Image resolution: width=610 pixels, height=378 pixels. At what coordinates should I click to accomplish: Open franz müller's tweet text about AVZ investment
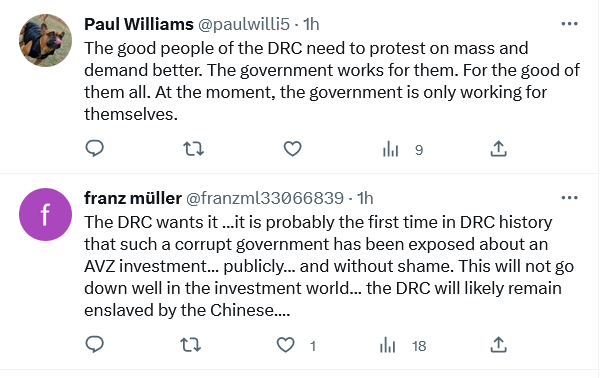coord(329,266)
